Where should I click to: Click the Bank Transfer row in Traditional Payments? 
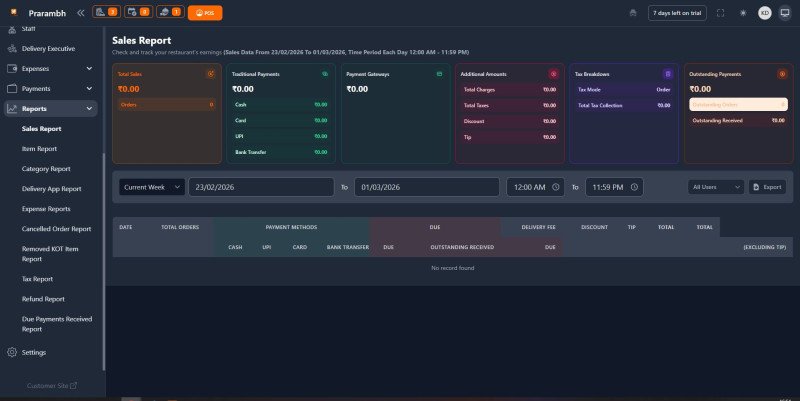(281, 152)
